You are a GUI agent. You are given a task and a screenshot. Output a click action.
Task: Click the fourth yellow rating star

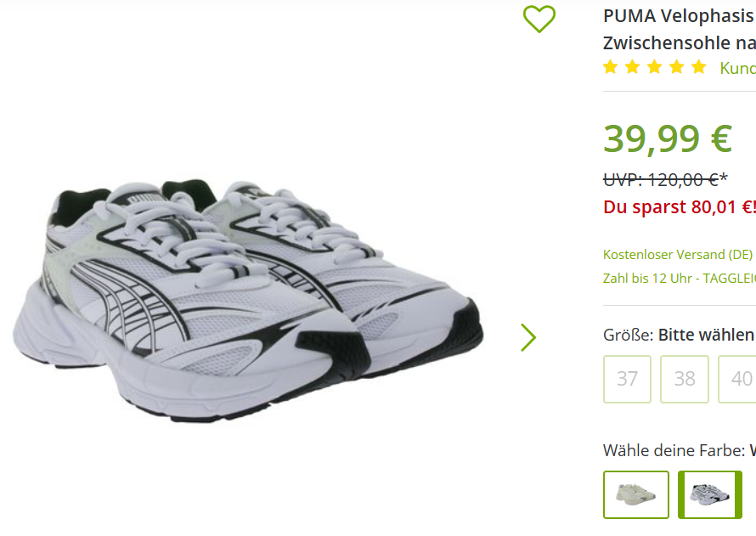click(x=677, y=66)
